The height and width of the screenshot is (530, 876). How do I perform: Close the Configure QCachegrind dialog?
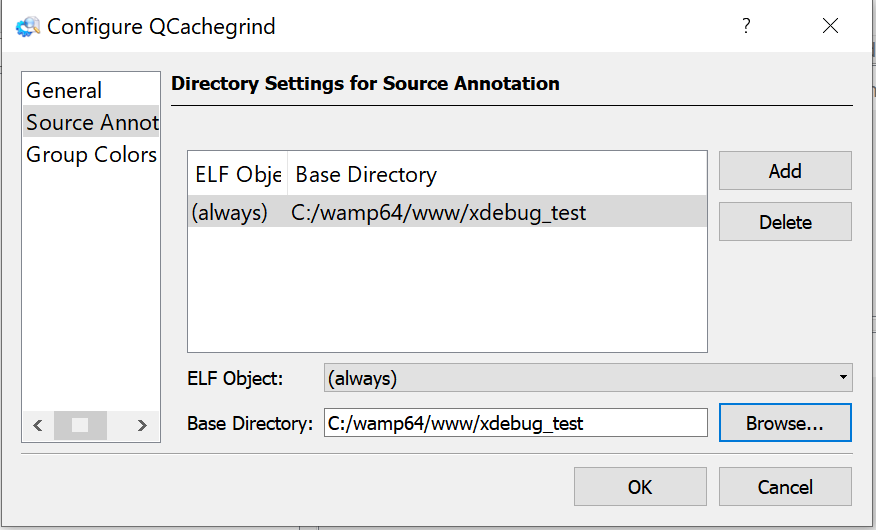click(x=830, y=27)
